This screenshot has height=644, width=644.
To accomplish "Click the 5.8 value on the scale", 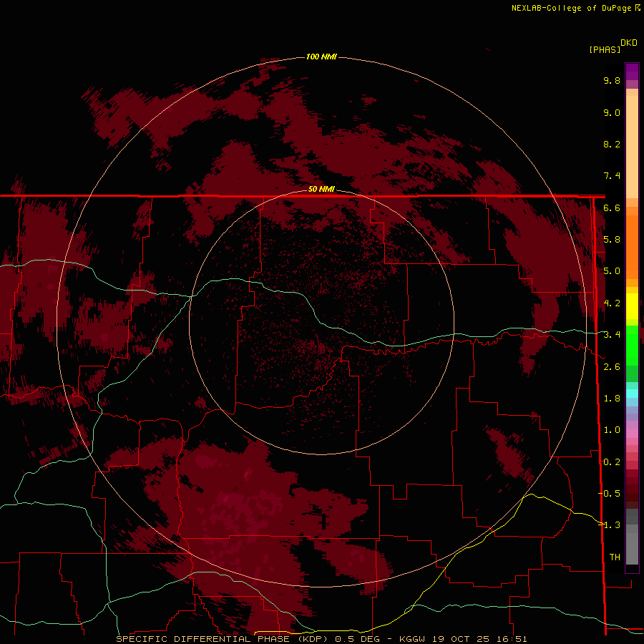I will [612, 240].
